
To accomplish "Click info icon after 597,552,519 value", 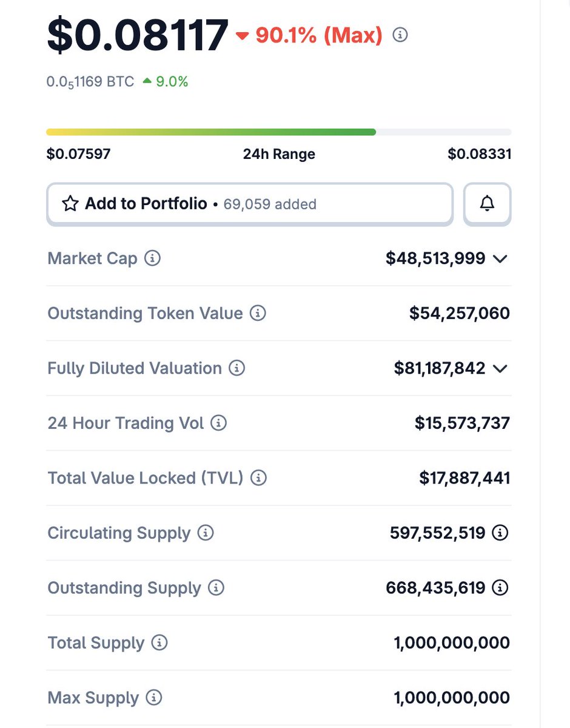I will [500, 533].
